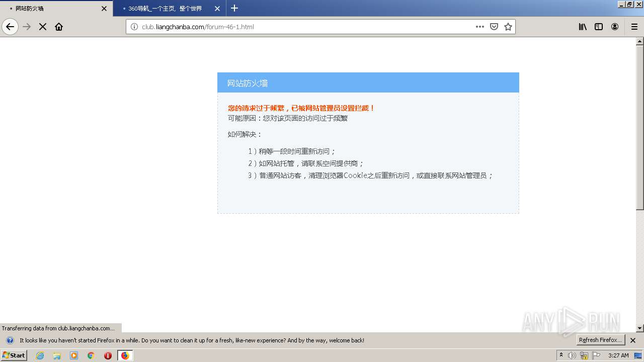Open a new tab with plus button
Image resolution: width=644 pixels, height=362 pixels.
click(x=234, y=8)
